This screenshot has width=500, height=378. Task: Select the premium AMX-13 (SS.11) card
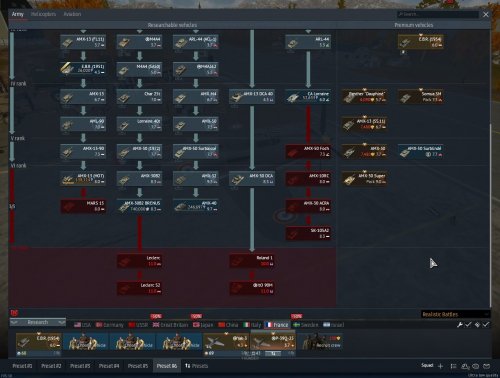coord(365,124)
